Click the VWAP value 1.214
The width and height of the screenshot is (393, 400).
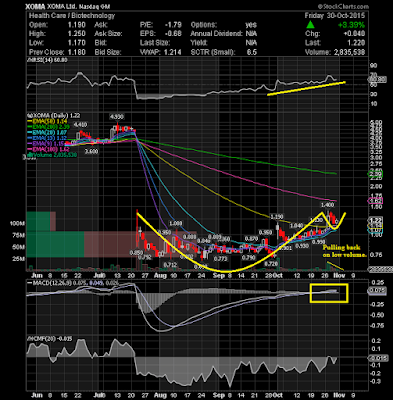tap(173, 52)
